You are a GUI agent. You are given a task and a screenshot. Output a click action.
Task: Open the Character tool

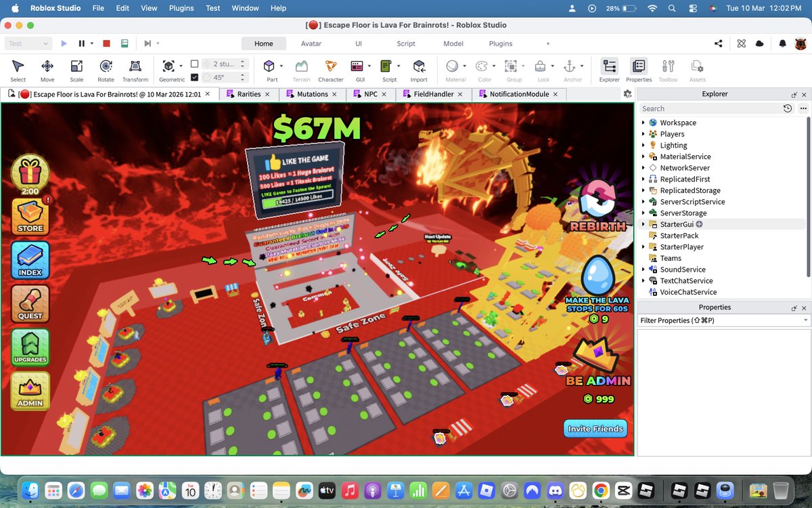click(x=330, y=70)
